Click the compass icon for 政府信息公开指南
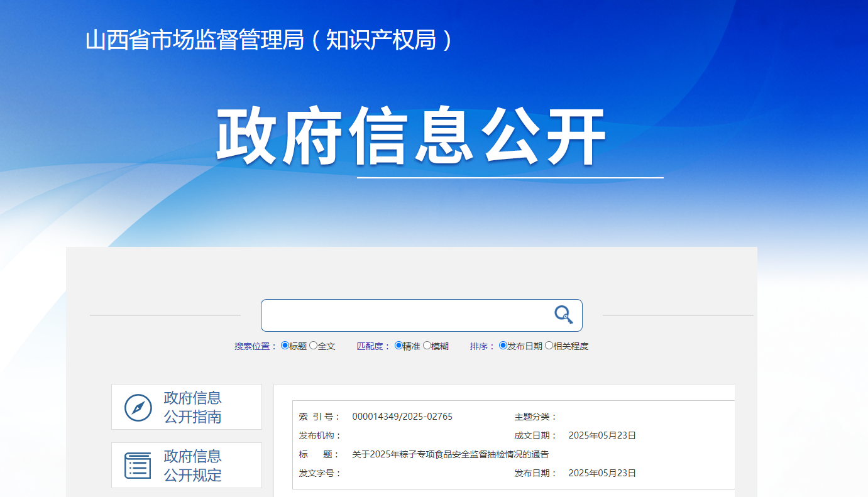 click(138, 408)
